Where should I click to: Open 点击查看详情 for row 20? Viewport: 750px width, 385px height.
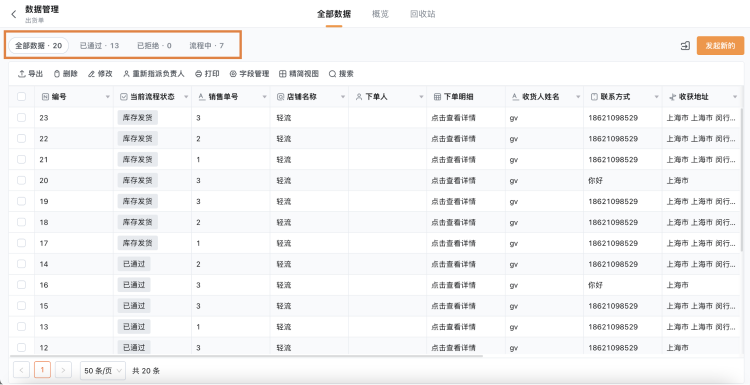453,180
